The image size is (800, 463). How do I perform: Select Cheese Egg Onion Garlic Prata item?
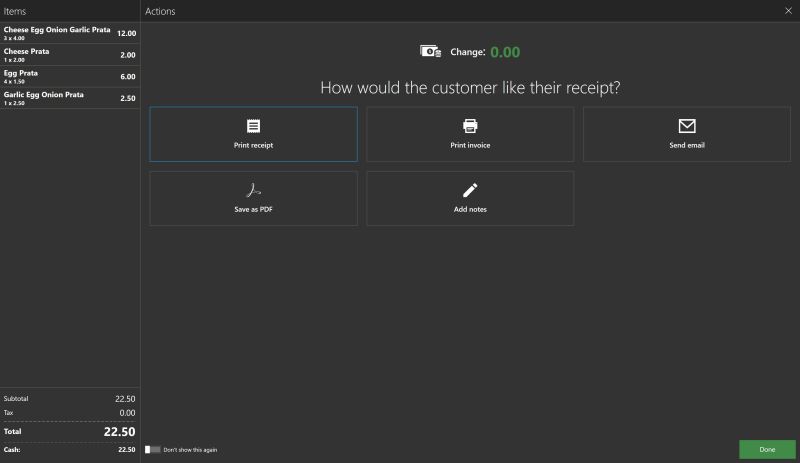70,33
